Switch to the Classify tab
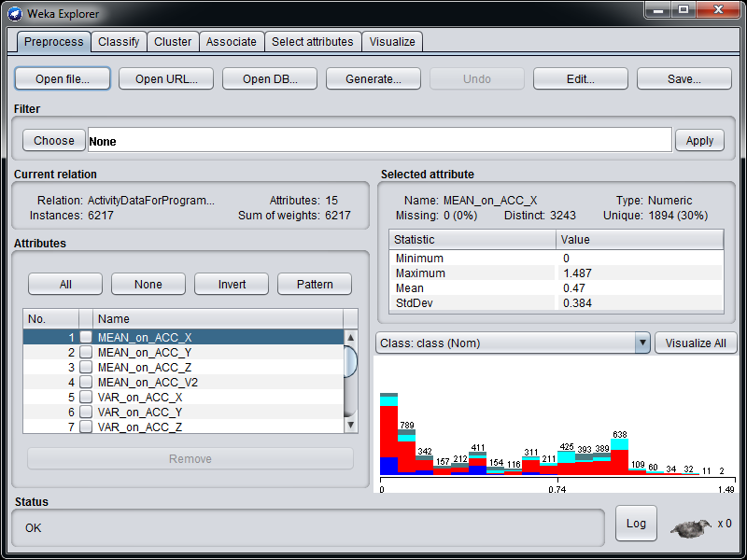This screenshot has width=747, height=560. pyautogui.click(x=119, y=42)
